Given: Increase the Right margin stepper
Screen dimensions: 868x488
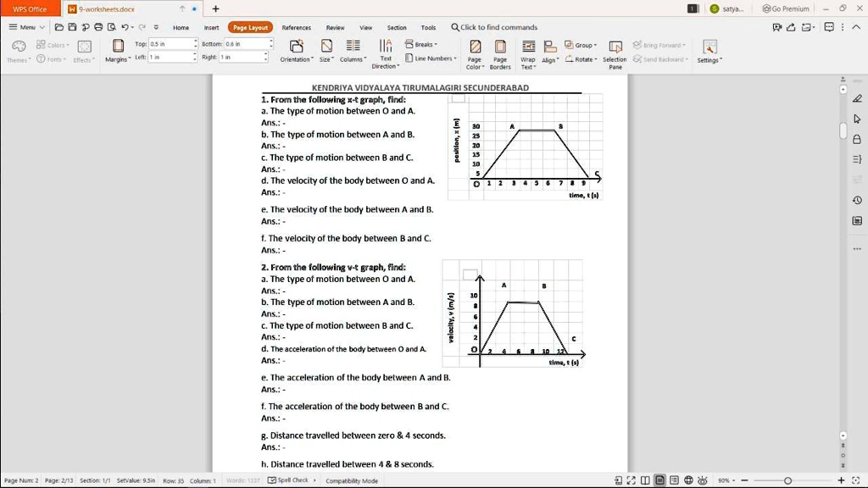Looking at the screenshot, I should click(265, 54).
